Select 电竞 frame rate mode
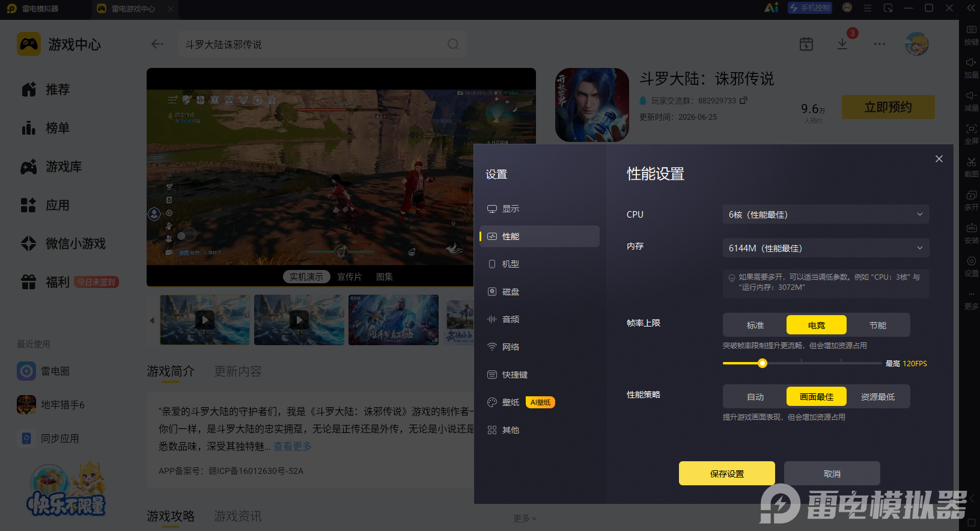 coord(817,325)
